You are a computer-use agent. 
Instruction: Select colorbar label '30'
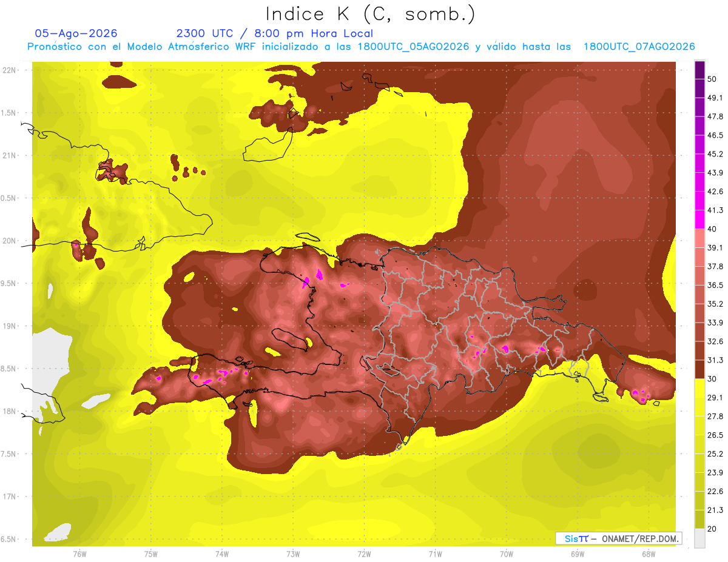click(x=713, y=379)
